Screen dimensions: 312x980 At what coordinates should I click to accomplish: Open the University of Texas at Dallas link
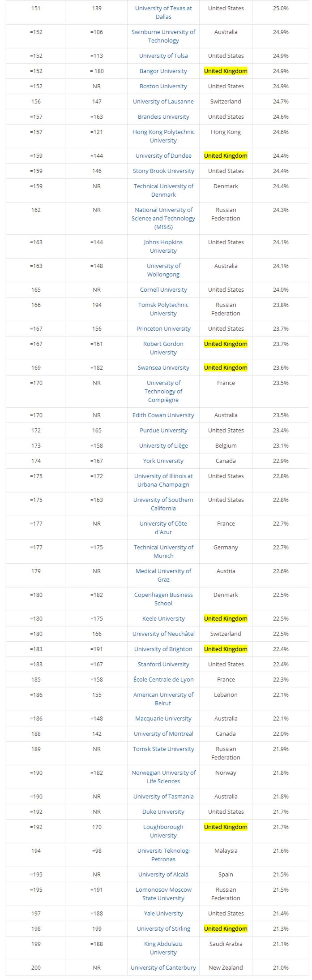[163, 13]
